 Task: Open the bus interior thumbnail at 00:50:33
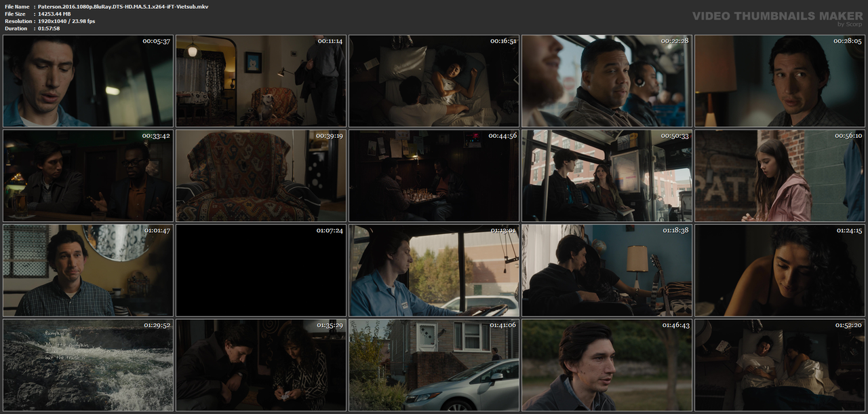[607, 176]
